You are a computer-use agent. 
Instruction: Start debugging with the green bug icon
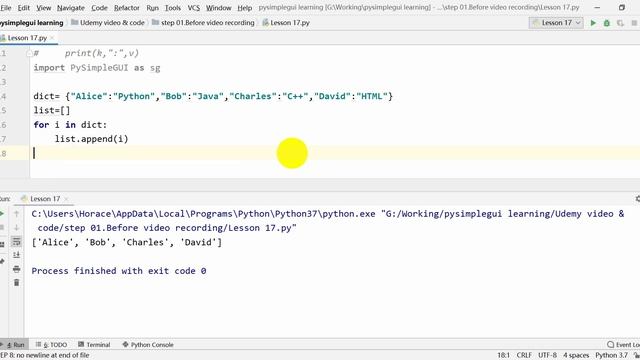click(x=607, y=23)
